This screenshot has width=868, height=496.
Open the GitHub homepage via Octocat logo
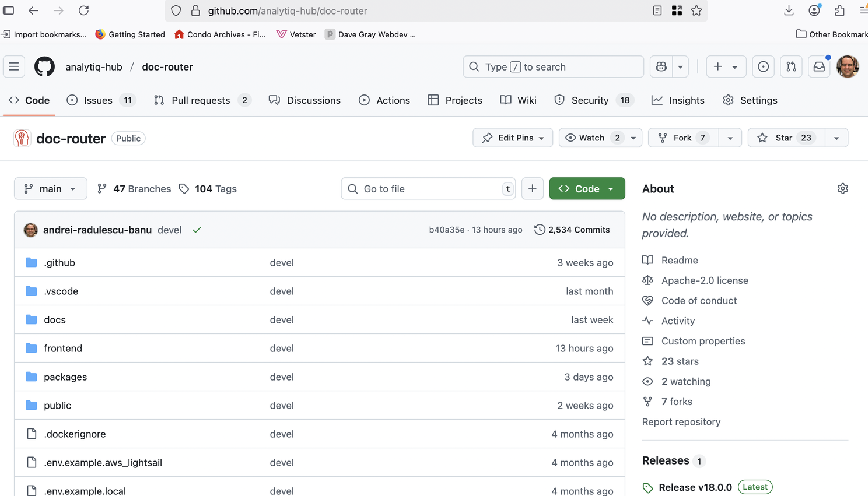[44, 66]
